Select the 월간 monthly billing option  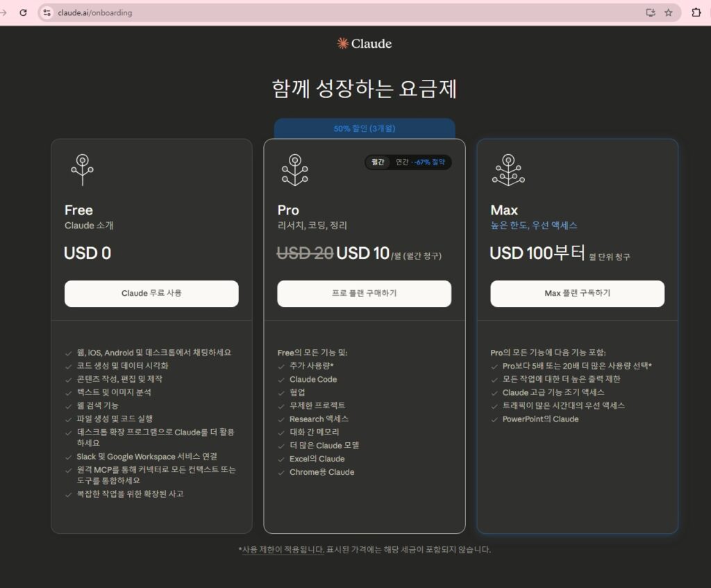(x=378, y=162)
